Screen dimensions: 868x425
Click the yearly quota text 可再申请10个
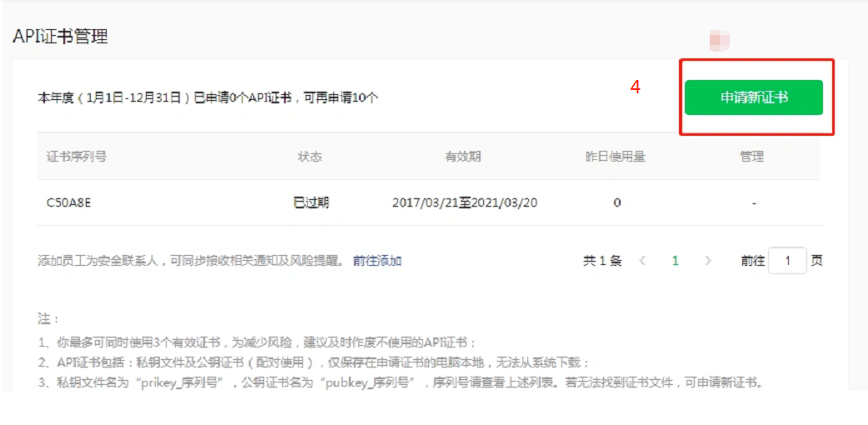click(342, 98)
